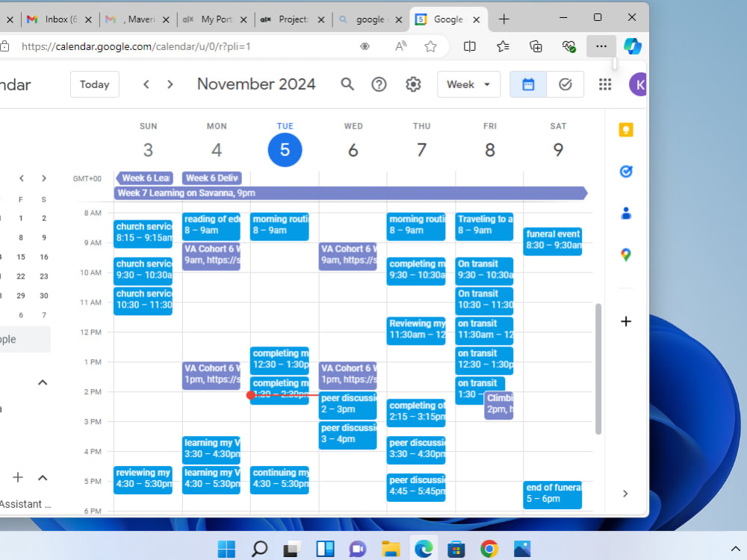Screen dimensions: 747x560
Task: Open funeral event 8:30 – 9:30am
Action: click(x=552, y=241)
